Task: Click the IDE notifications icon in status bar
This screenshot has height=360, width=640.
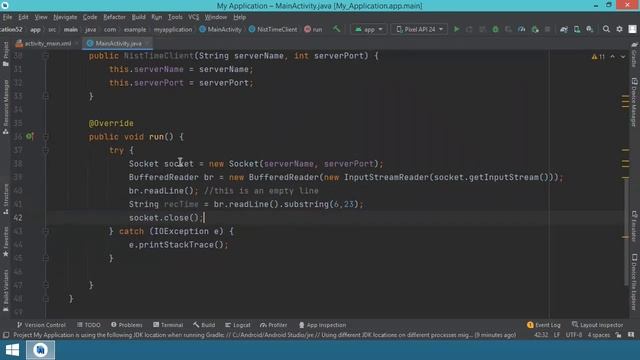Action: point(631,335)
